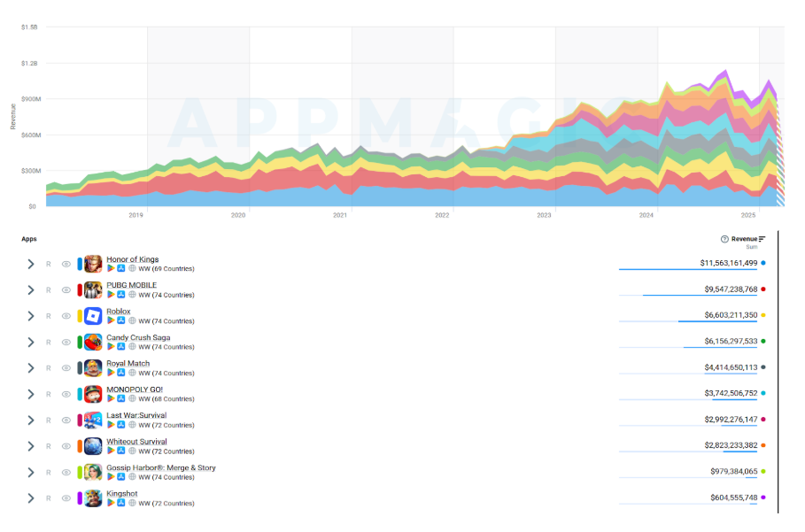
Task: Expand the Candy Crush Saga row chevron
Action: point(30,342)
